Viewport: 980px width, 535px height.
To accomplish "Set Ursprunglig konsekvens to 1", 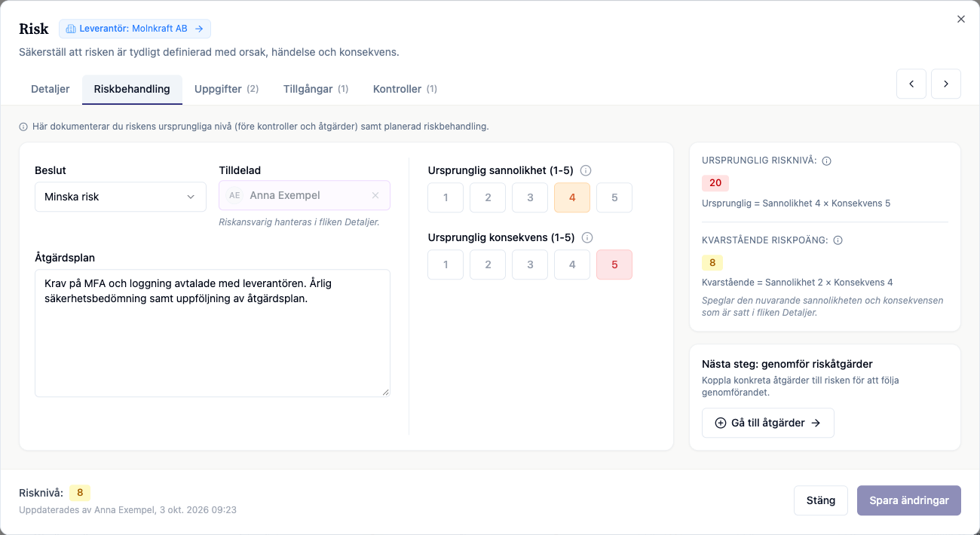I will [446, 264].
